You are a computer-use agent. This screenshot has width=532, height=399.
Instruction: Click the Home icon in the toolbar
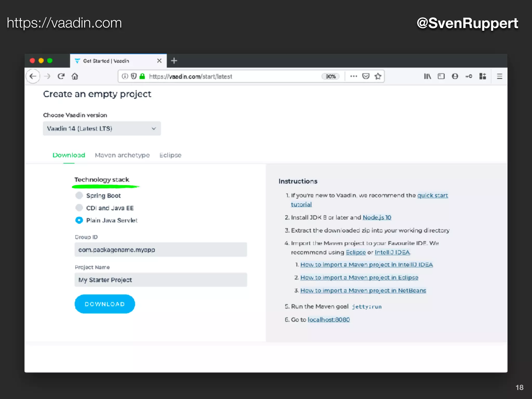pos(75,76)
